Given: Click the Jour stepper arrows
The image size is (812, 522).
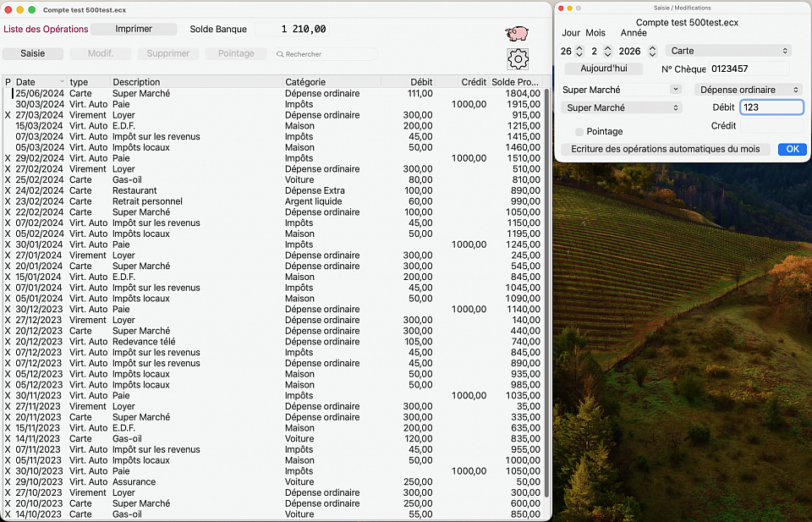Looking at the screenshot, I should coord(579,52).
